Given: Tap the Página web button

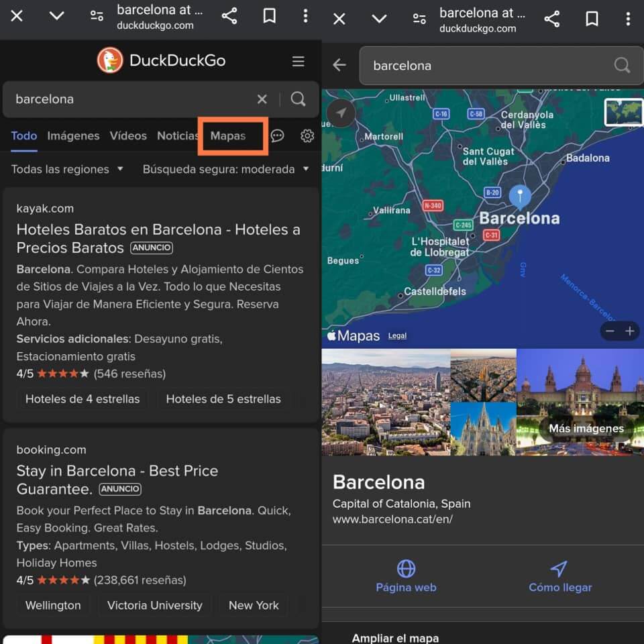Looking at the screenshot, I should pos(407,577).
